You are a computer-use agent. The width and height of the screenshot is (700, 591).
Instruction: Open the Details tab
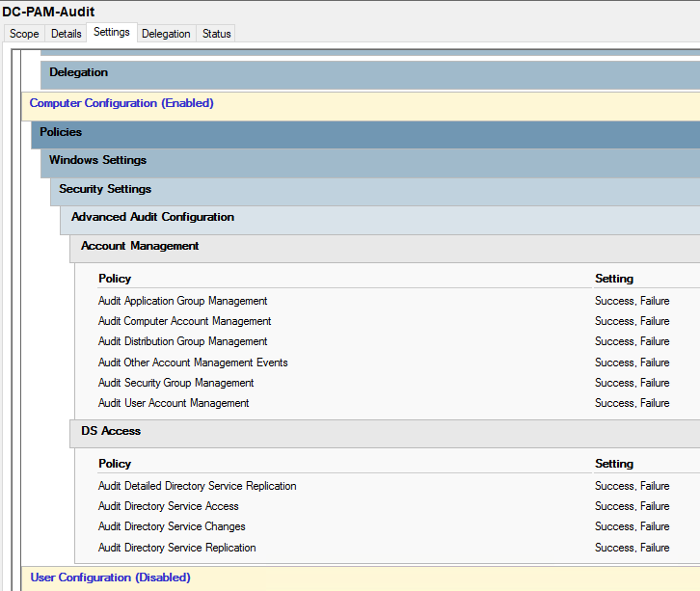tap(66, 34)
